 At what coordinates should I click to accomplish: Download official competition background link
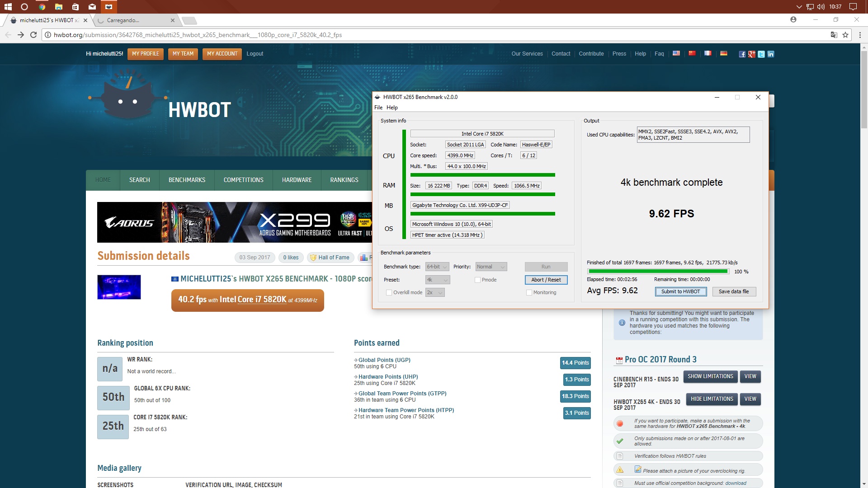[x=736, y=483]
